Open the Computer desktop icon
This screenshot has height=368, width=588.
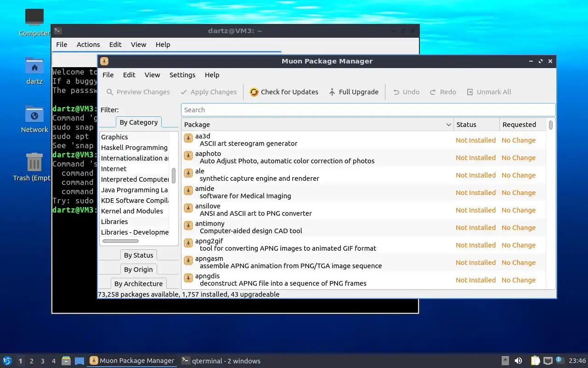pos(34,22)
